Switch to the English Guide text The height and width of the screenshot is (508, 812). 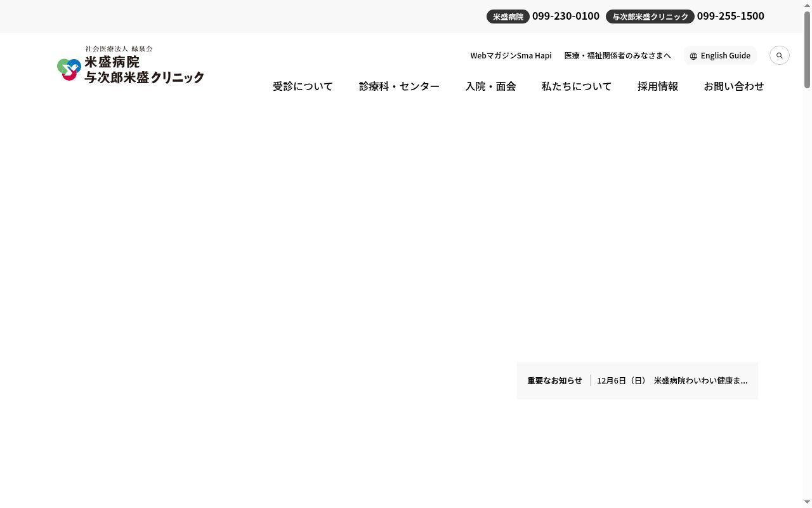click(x=726, y=56)
